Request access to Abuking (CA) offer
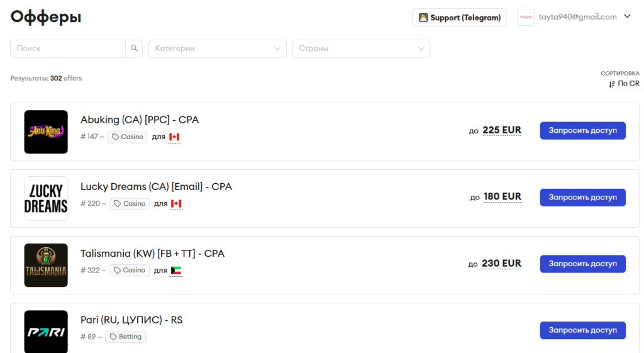The width and height of the screenshot is (644, 353). point(582,130)
